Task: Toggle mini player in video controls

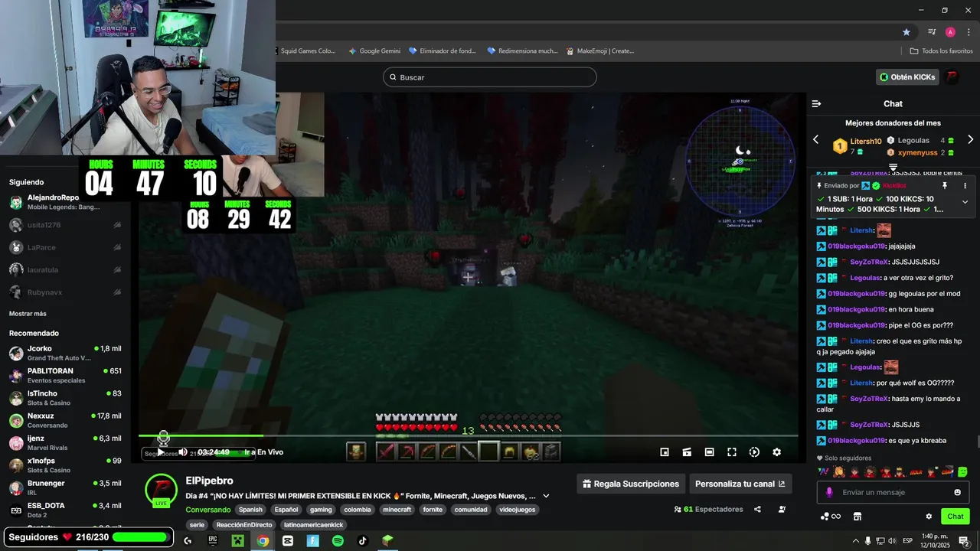Action: click(x=665, y=452)
